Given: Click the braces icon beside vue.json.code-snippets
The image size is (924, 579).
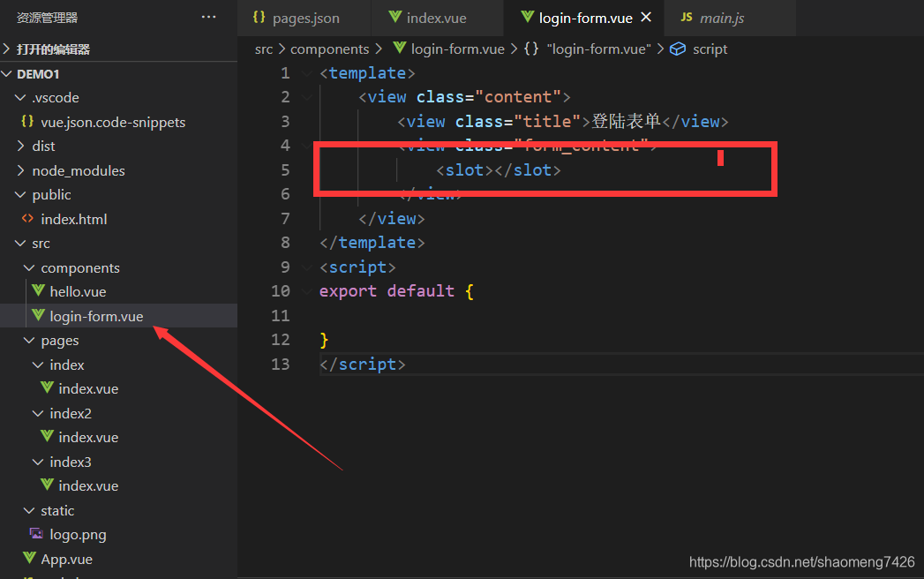Looking at the screenshot, I should click(x=27, y=122).
